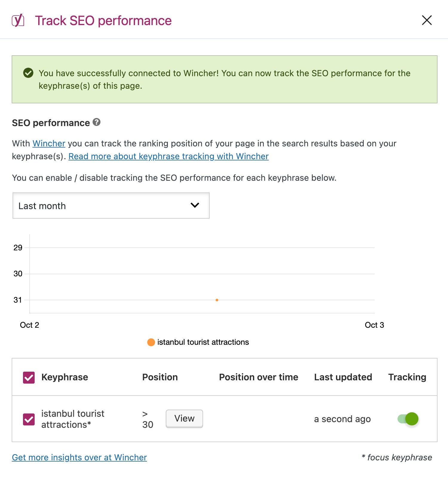
Task: Open the Wincher link
Action: coord(49,144)
